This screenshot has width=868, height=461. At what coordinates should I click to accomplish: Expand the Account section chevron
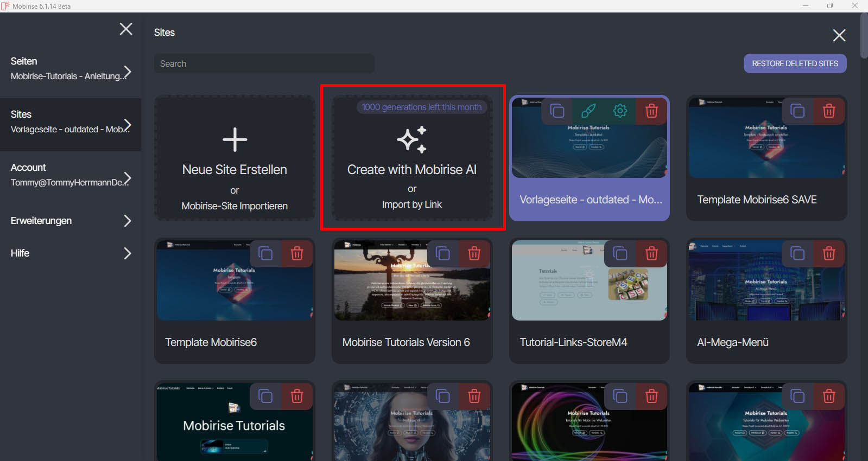pyautogui.click(x=127, y=177)
